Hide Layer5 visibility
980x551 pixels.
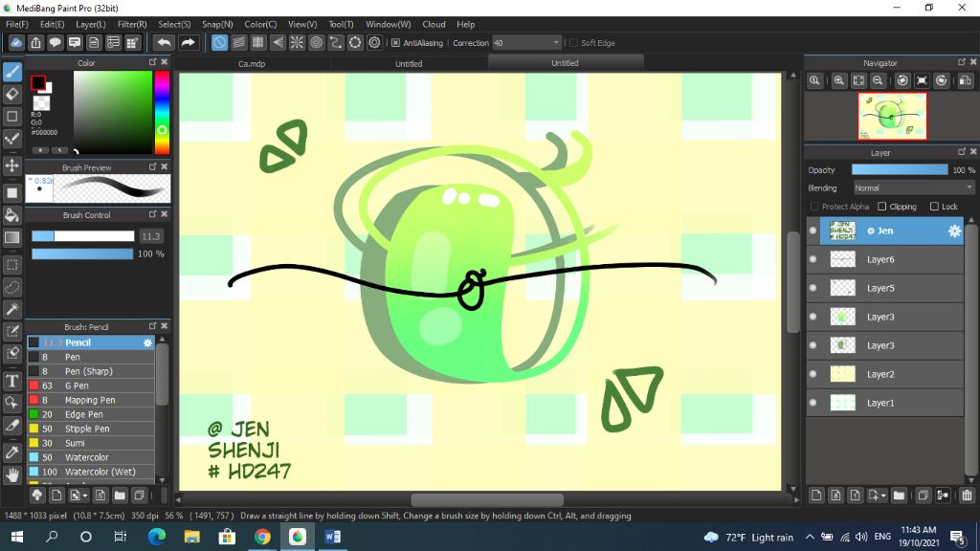[813, 288]
